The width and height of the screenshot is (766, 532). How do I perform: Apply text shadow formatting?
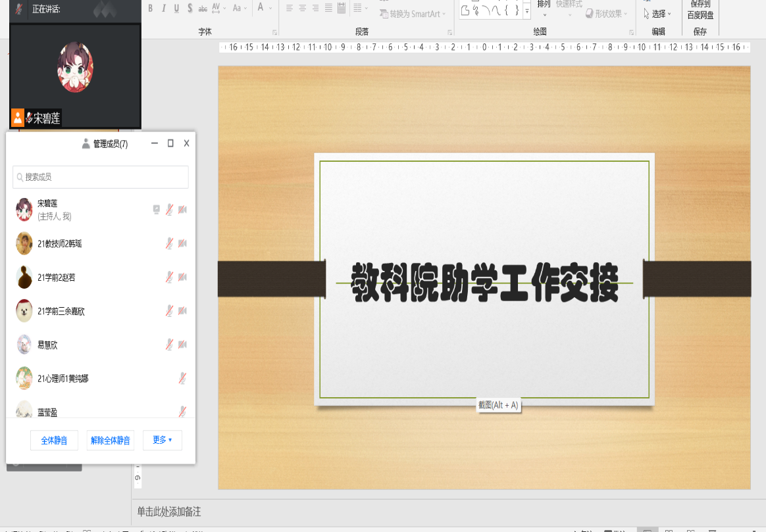point(190,8)
